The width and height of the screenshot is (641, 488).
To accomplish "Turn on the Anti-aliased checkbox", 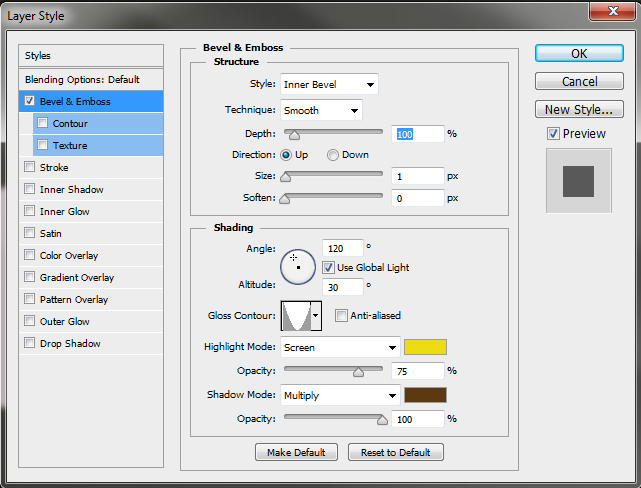I will (342, 316).
